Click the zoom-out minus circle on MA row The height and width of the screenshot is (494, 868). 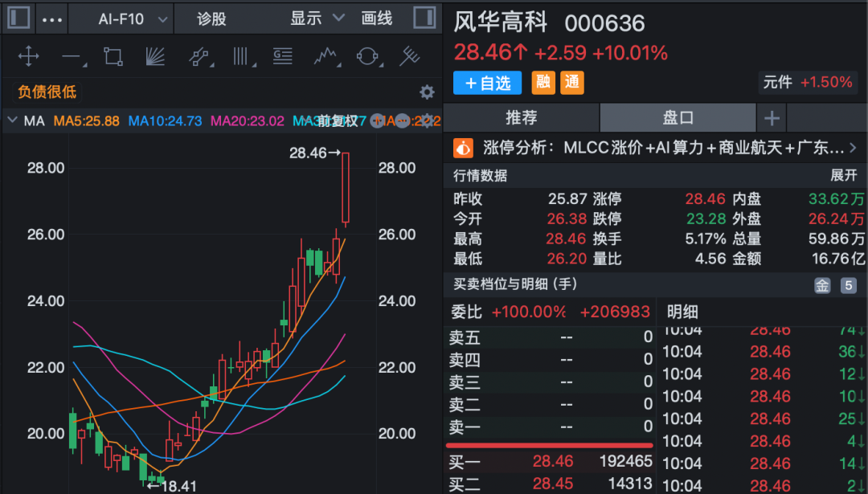[403, 121]
